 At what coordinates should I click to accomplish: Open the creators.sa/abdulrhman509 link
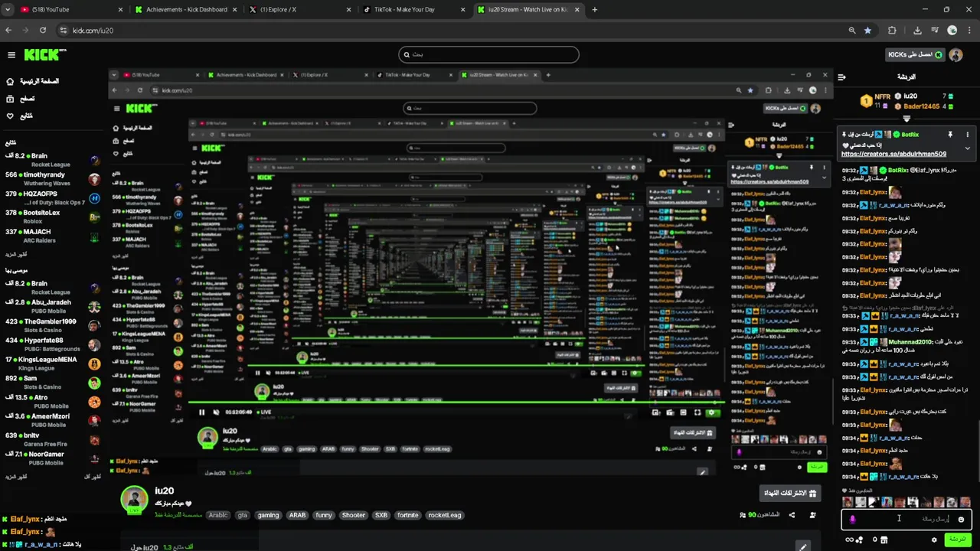[x=893, y=154]
